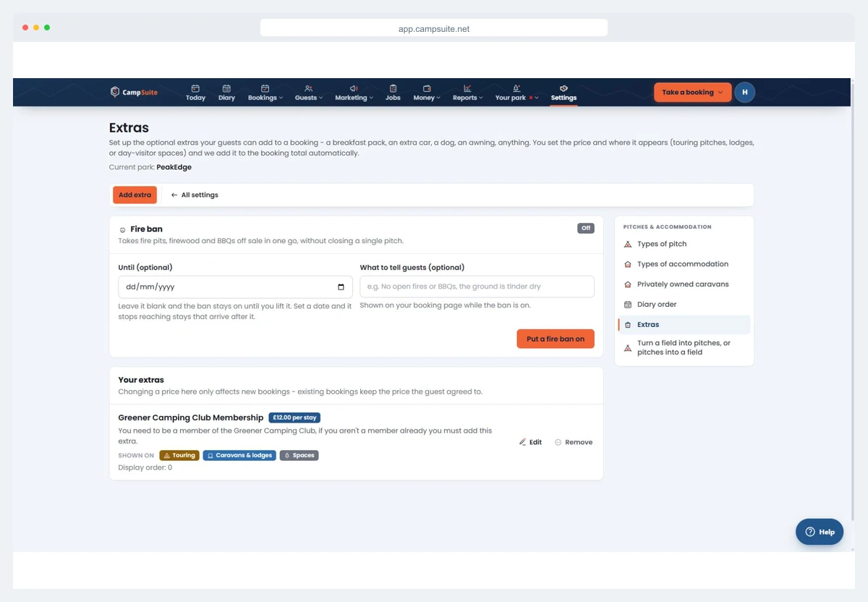Open Privately owned caravans settings
Image resolution: width=868 pixels, height=602 pixels.
pyautogui.click(x=683, y=284)
